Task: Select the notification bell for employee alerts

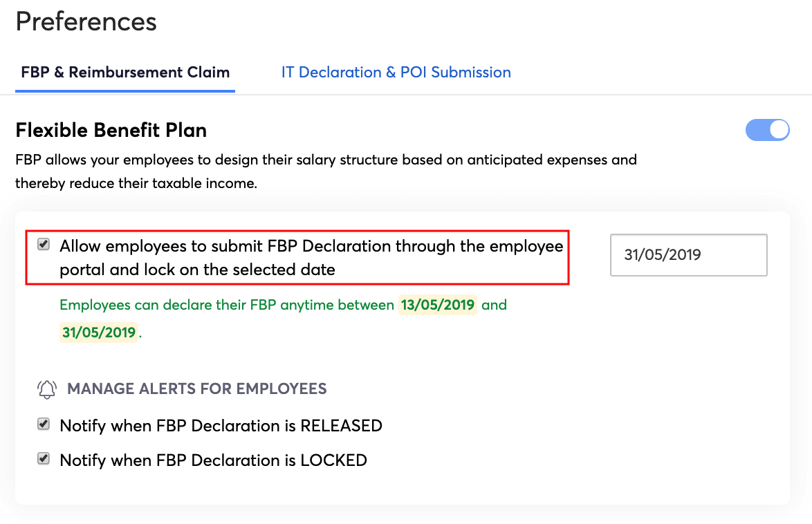Action: tap(46, 389)
